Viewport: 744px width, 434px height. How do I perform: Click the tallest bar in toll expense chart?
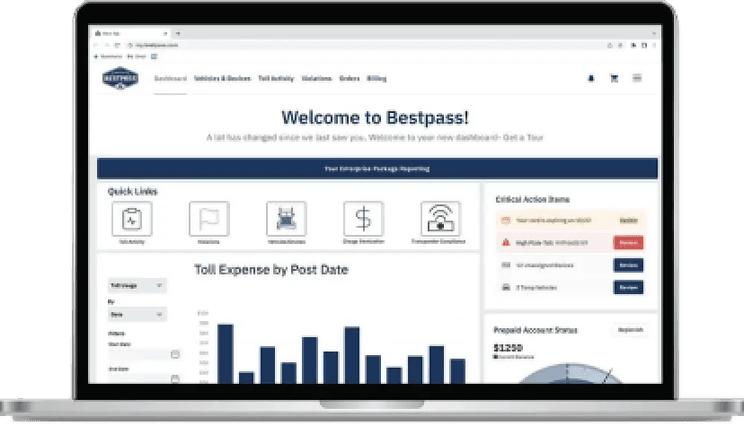(225, 353)
